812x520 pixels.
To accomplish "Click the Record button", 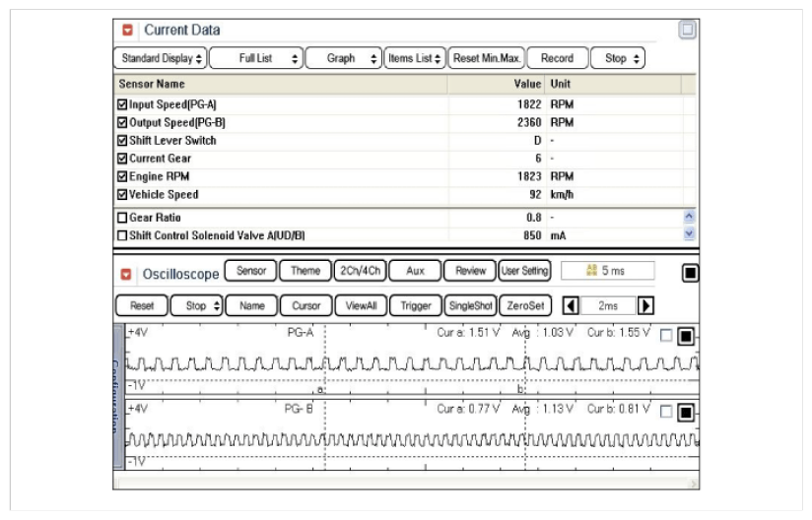I will click(558, 59).
